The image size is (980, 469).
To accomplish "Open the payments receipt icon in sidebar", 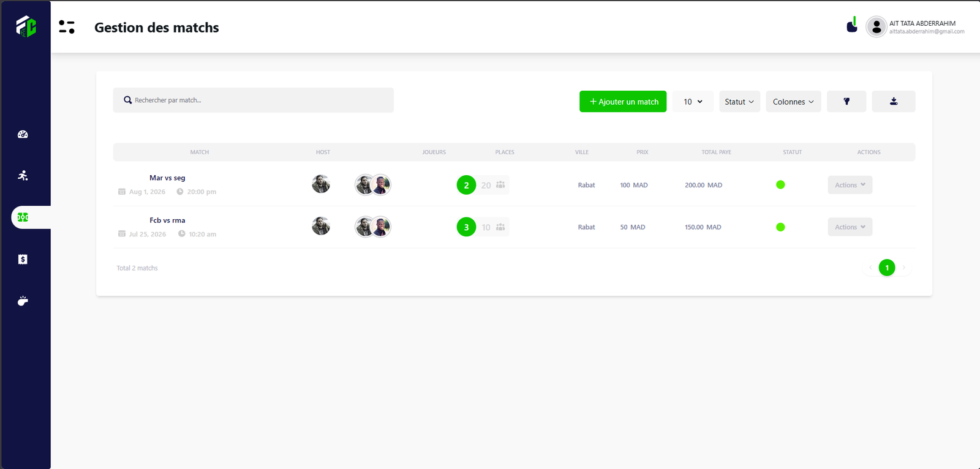I will point(23,260).
